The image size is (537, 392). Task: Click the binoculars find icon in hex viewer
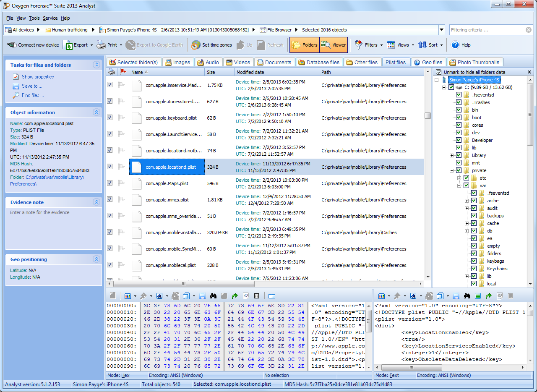[x=213, y=296]
